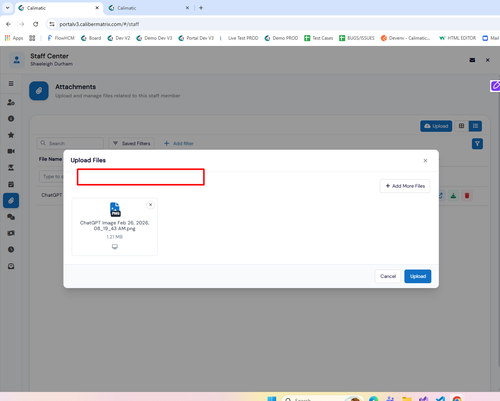Open the graduate student sidebar icon
The image size is (500, 401).
(x=11, y=168)
